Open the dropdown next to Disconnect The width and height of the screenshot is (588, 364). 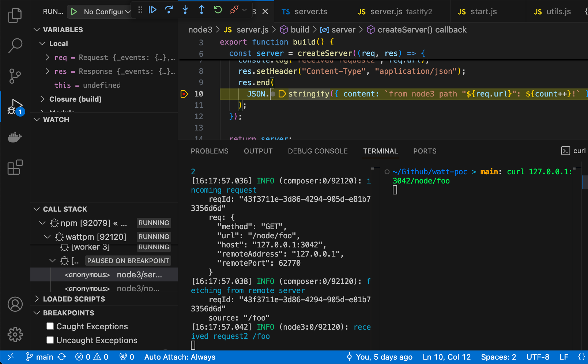(245, 10)
